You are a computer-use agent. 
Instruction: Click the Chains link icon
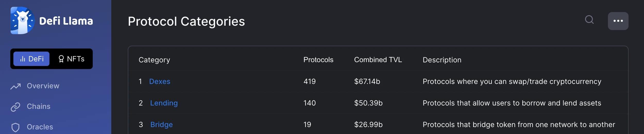click(x=15, y=107)
